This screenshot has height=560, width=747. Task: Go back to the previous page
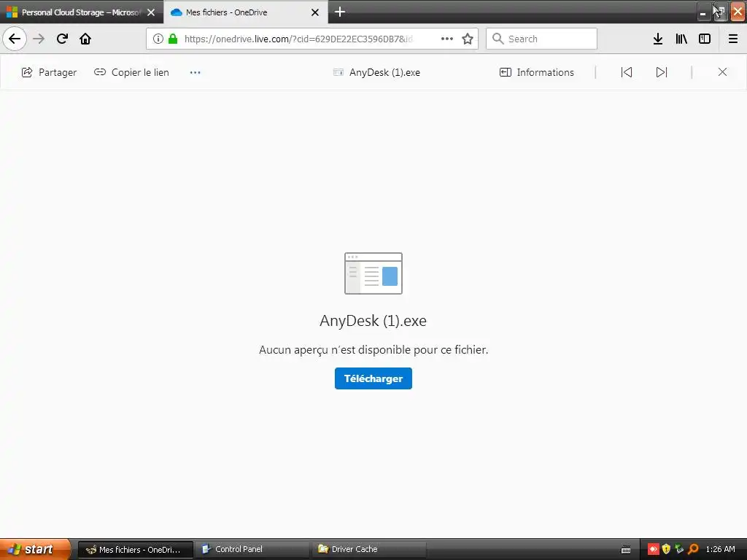coord(15,39)
